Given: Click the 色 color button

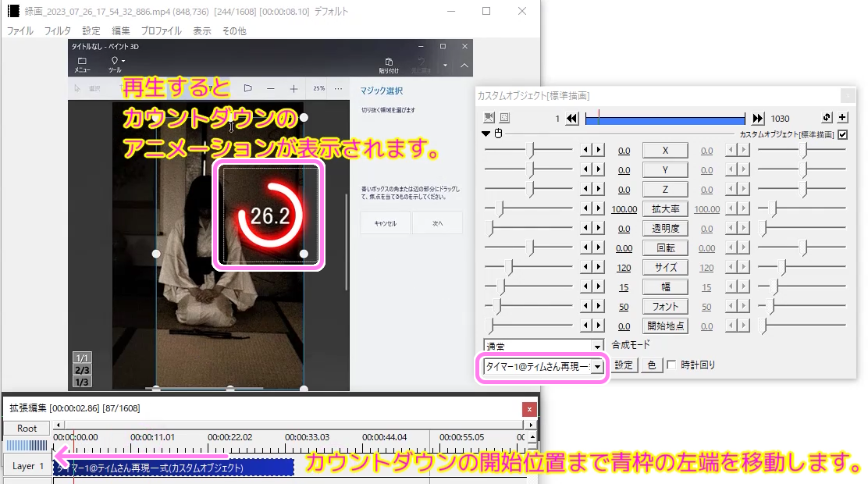Looking at the screenshot, I should click(x=651, y=365).
